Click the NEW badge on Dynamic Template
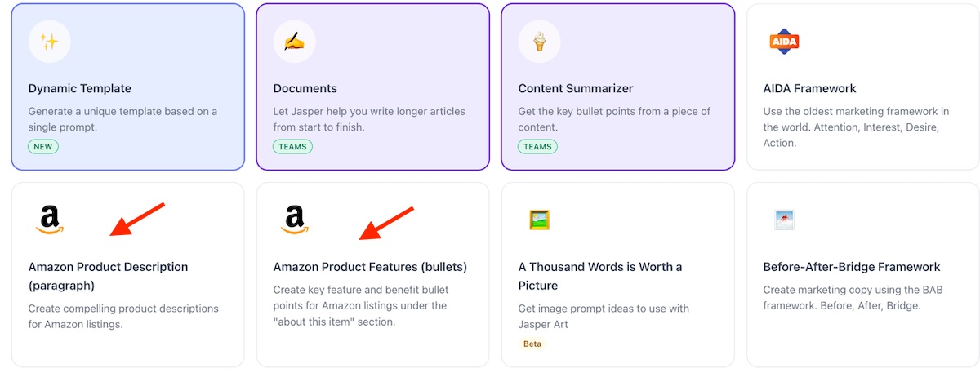The width and height of the screenshot is (980, 373). tap(43, 147)
